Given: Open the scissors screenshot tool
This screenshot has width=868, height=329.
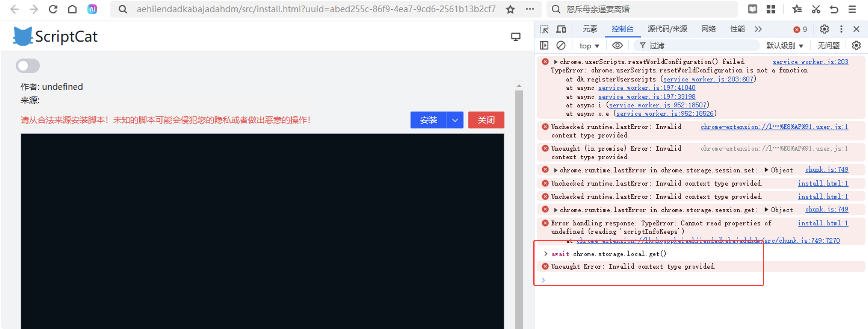Looking at the screenshot, I should (816, 9).
